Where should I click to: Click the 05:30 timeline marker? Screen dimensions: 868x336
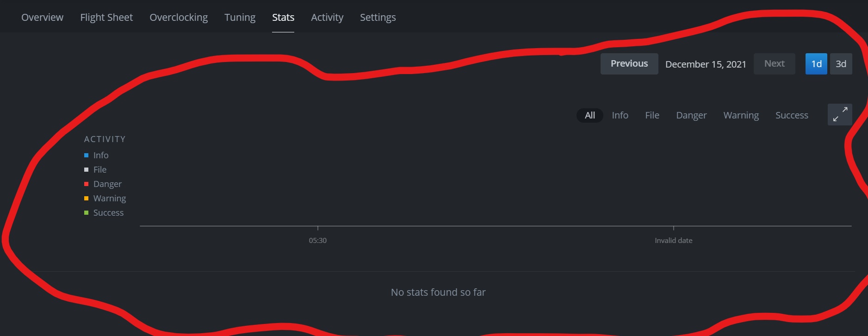pyautogui.click(x=317, y=240)
